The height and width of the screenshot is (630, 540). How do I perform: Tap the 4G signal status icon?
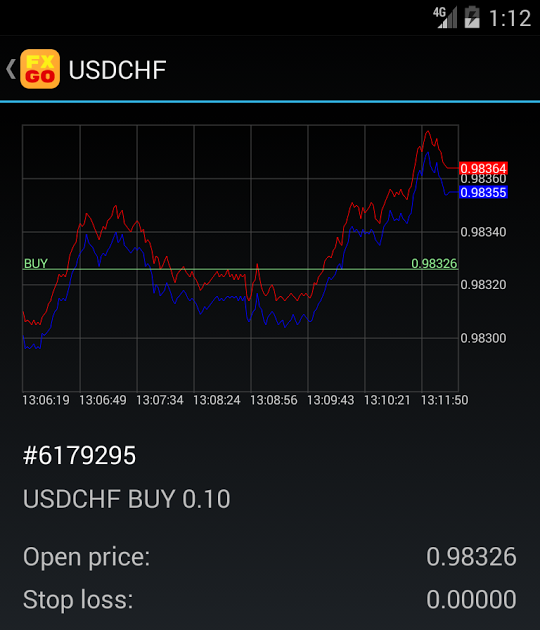click(445, 17)
